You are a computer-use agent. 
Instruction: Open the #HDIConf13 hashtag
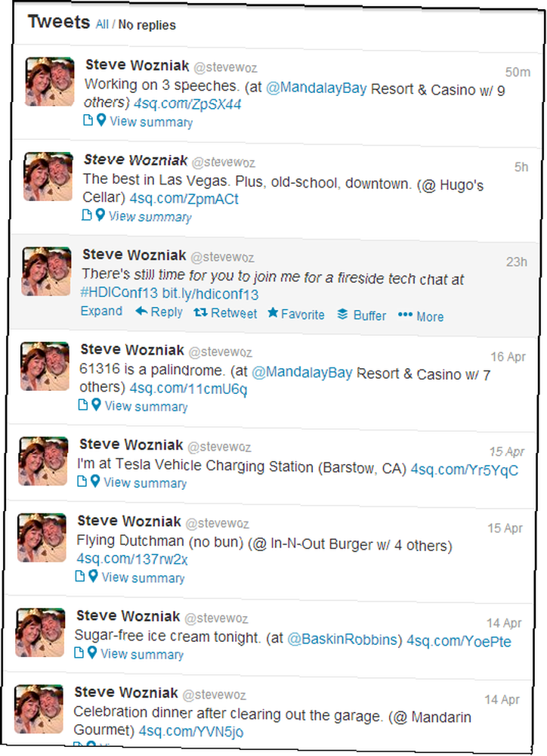pyautogui.click(x=119, y=292)
